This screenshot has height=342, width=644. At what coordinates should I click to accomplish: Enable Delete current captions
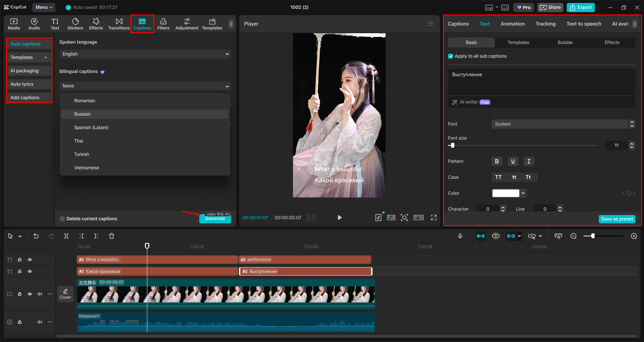click(62, 219)
